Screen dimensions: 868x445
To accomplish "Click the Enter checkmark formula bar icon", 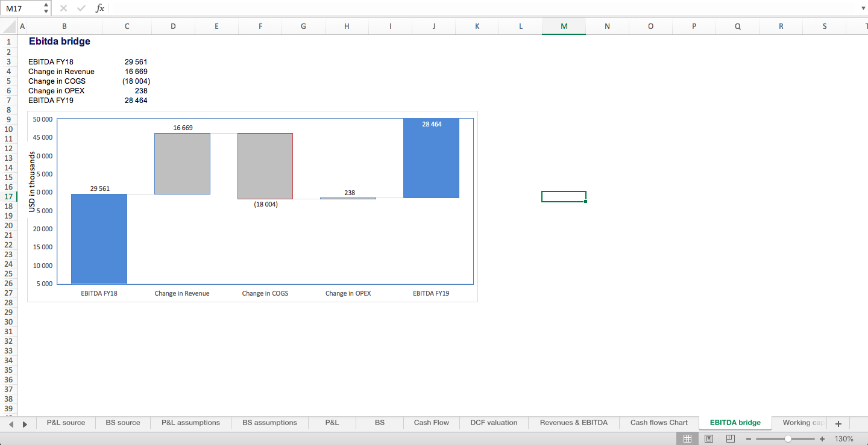I will [x=81, y=8].
